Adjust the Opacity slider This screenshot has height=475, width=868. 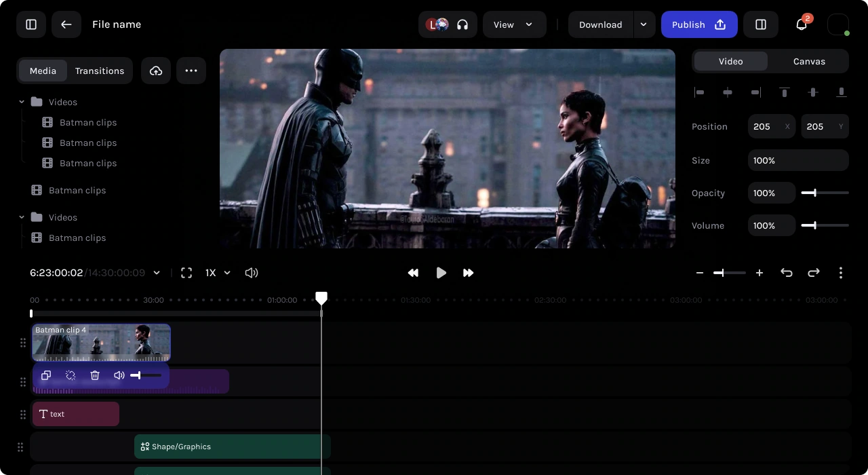point(825,193)
